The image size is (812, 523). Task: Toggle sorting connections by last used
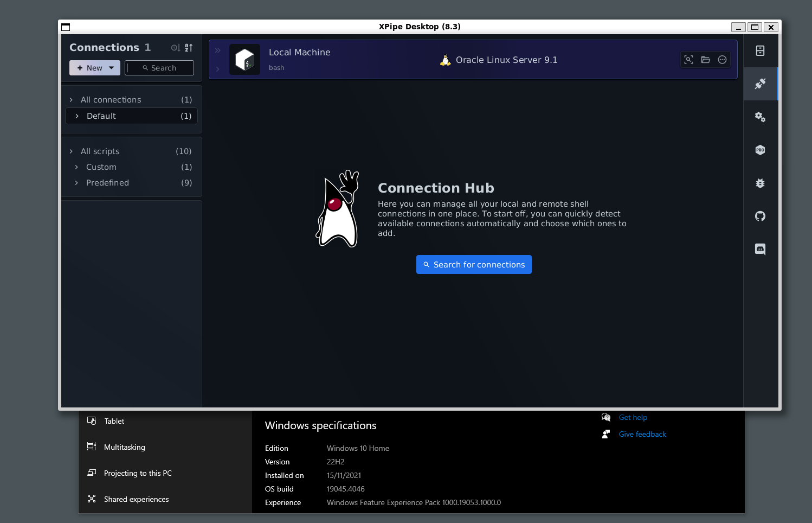point(175,47)
